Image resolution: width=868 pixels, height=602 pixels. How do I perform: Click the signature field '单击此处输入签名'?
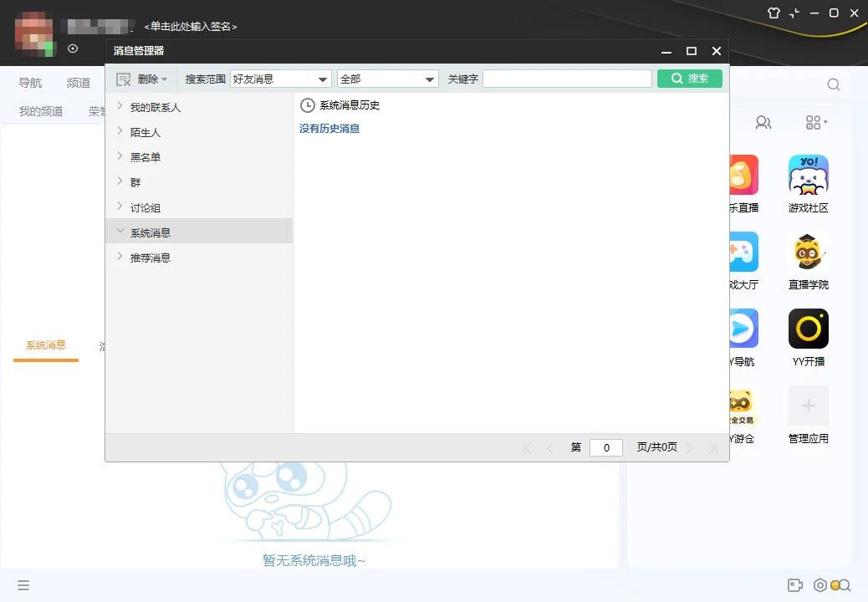point(191,26)
